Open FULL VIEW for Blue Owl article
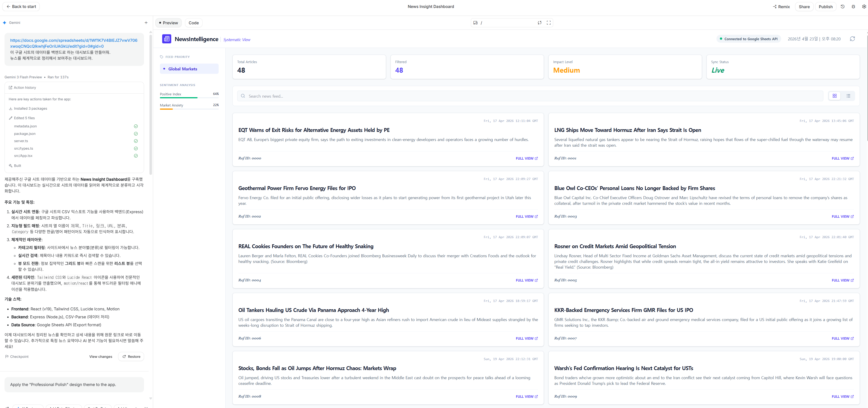Screen dimensions: 868x408 [x=842, y=217]
